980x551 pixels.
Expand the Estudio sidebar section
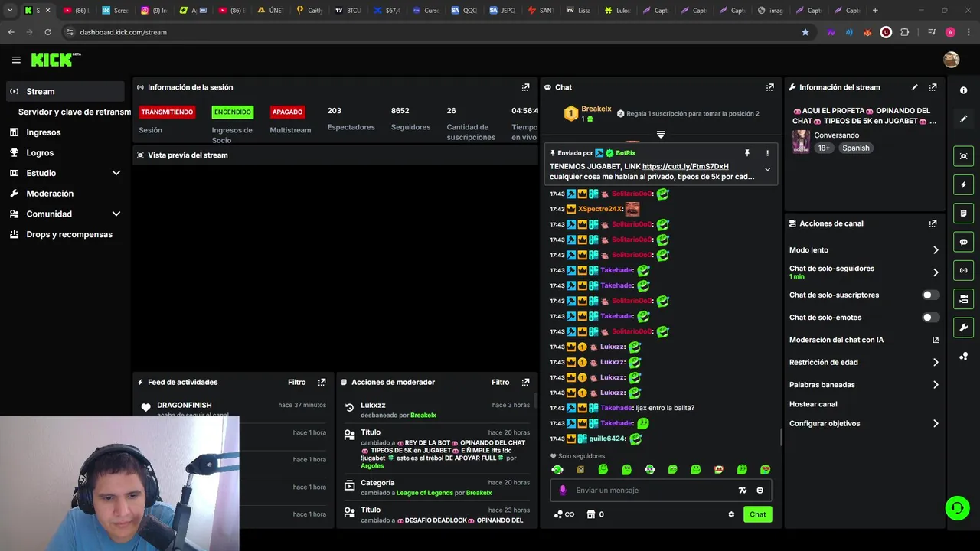coord(116,173)
